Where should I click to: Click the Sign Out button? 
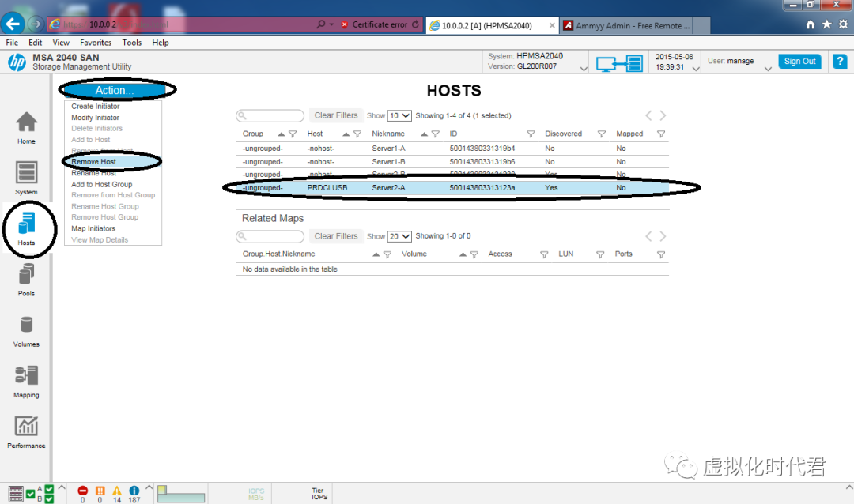pyautogui.click(x=799, y=62)
